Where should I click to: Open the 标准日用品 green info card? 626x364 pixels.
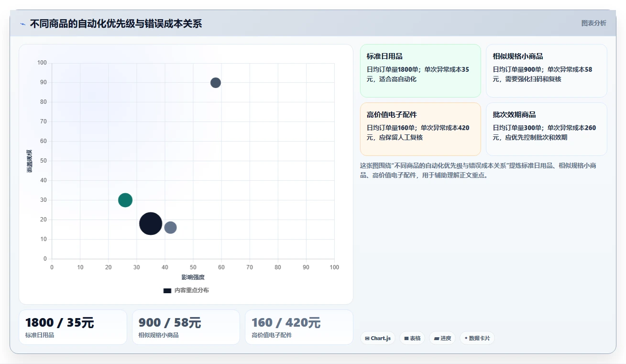420,71
